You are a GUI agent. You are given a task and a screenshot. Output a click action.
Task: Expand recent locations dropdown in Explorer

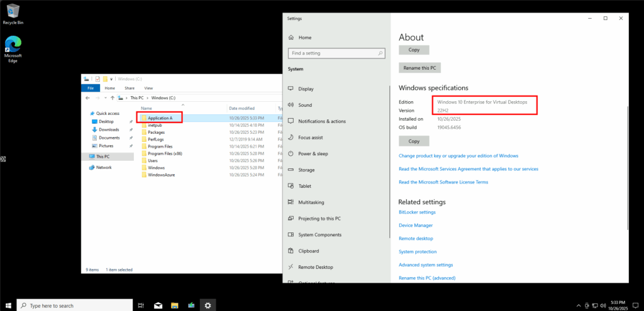point(104,98)
